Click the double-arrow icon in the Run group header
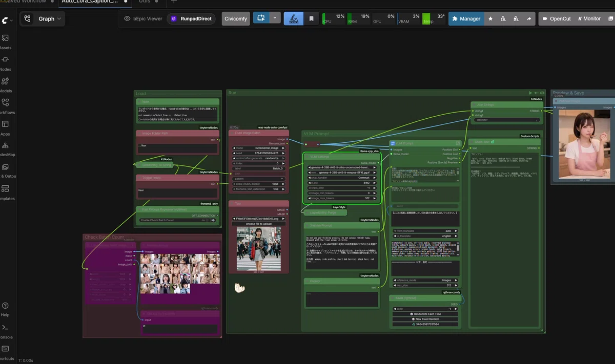Screen dimensions: 615x364 coord(536,93)
